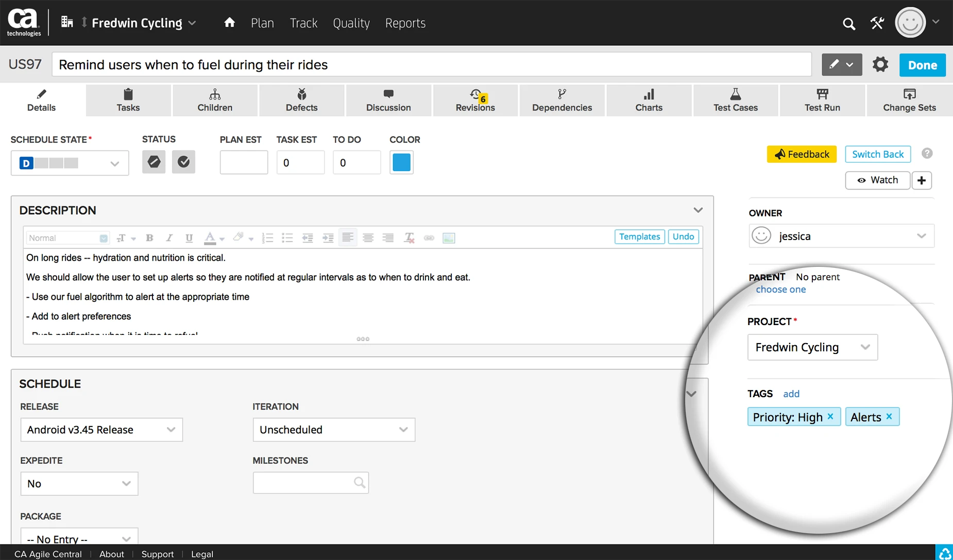Screen dimensions: 953x560
Task: Switch to the Tasks tab
Action: (x=128, y=100)
